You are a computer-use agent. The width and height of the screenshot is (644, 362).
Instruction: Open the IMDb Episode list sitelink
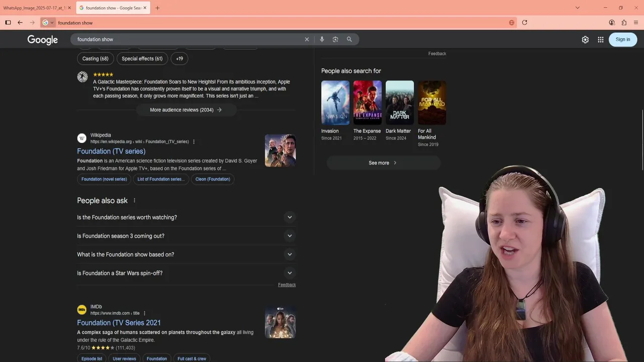(x=92, y=358)
